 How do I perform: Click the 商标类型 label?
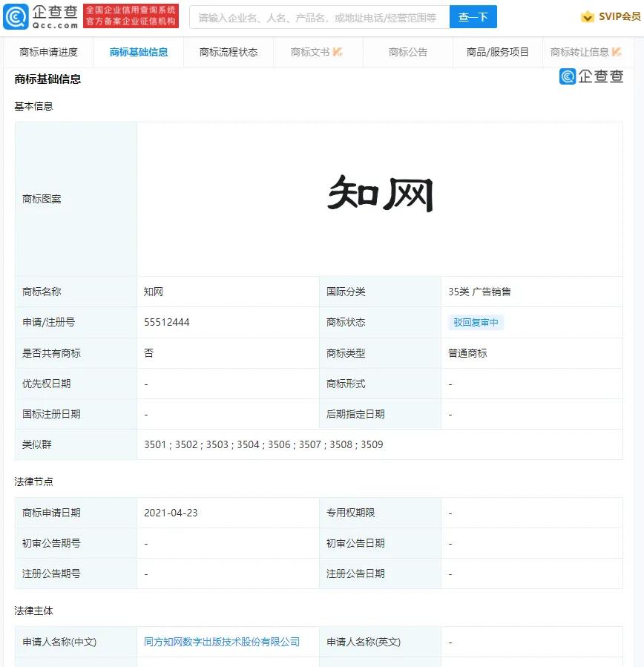(346, 353)
